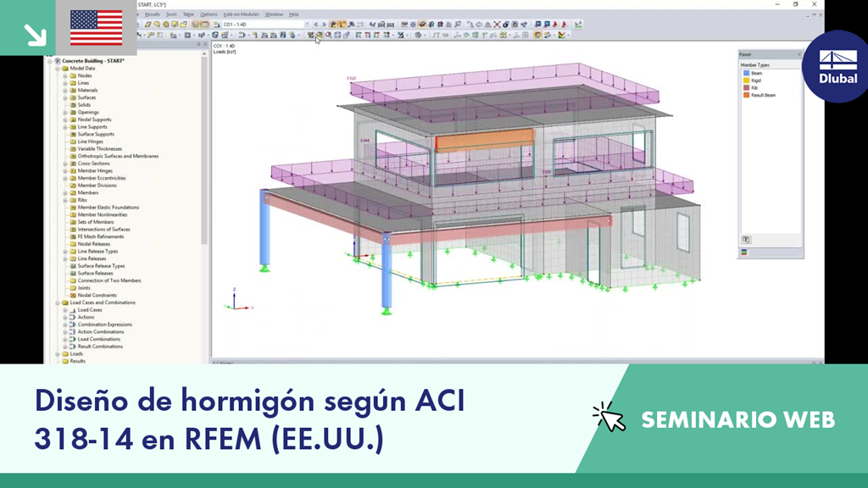This screenshot has height=488, width=868.
Task: Select 'Connection of Two Members' item
Action: point(109,280)
